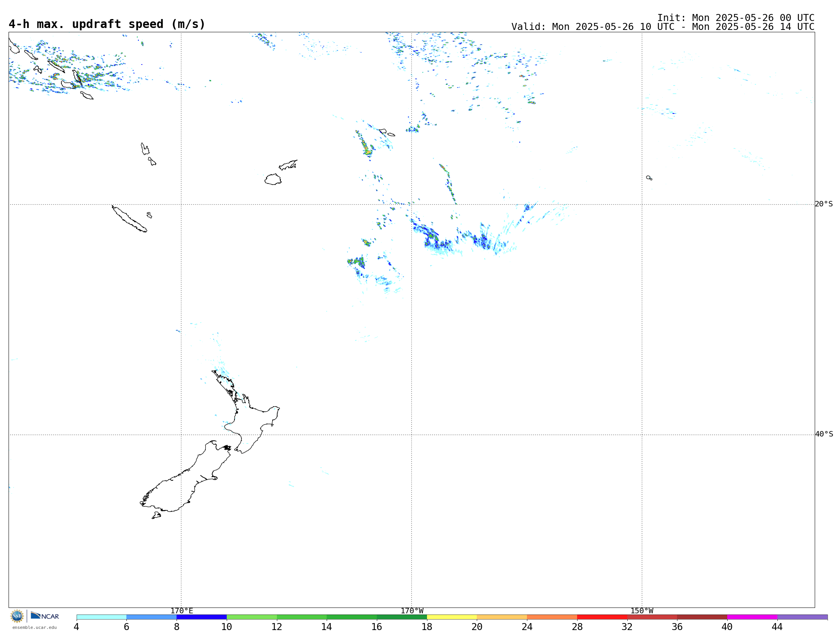Click the 'Init: Mon 2025-05-26 00 UTC' text
This screenshot has width=840, height=632.
point(736,18)
